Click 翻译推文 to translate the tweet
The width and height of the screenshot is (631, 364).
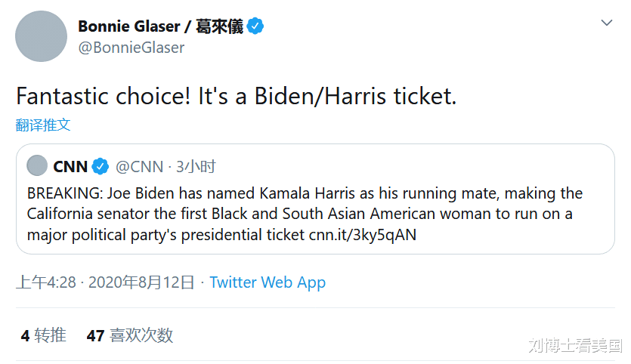(x=43, y=125)
